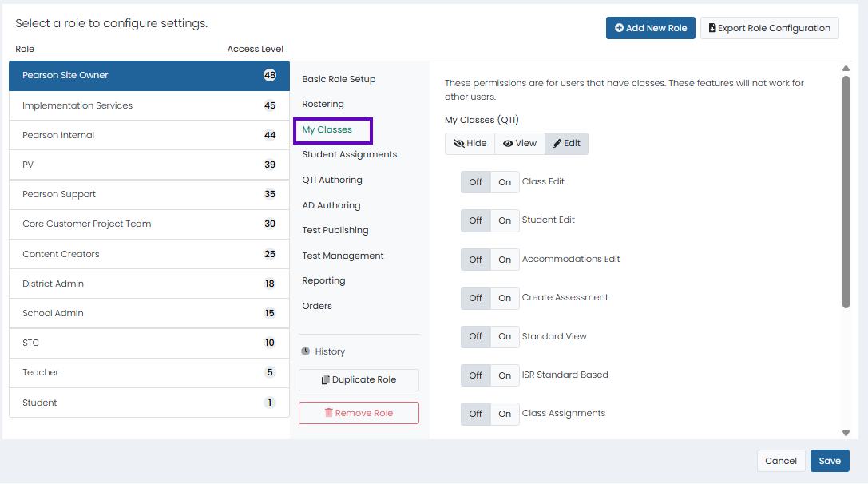Select the Implementation Services role
The width and height of the screenshot is (868, 484).
[x=149, y=105]
